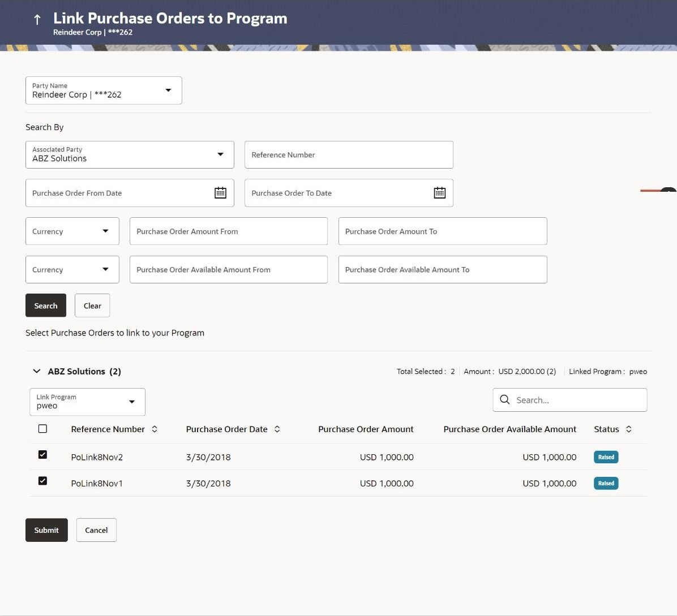Open the Party Name dropdown

tap(104, 91)
